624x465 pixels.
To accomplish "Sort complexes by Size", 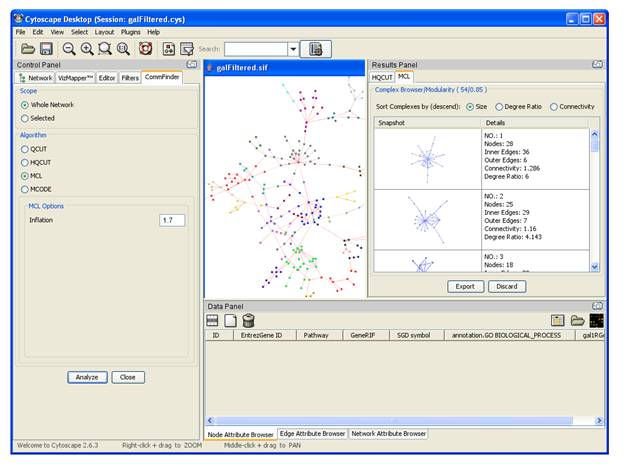I will click(470, 107).
